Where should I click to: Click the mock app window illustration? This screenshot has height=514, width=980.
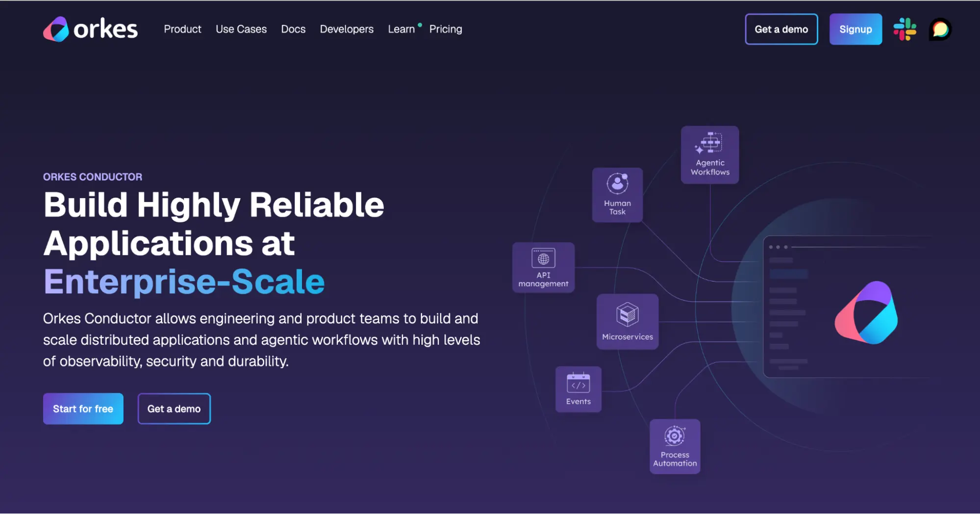[x=848, y=307]
